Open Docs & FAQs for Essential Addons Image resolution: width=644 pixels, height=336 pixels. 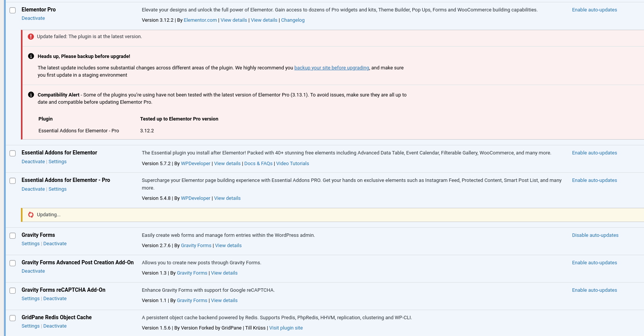point(258,164)
